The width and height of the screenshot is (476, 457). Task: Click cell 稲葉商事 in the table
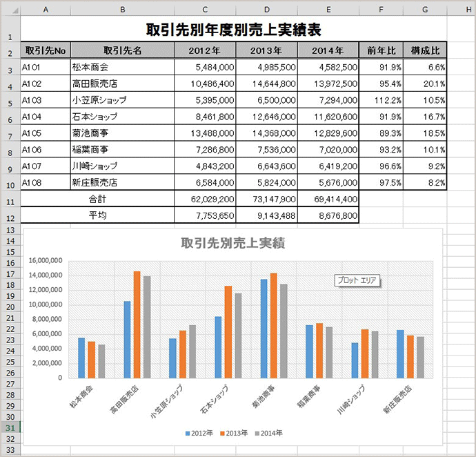(122, 150)
